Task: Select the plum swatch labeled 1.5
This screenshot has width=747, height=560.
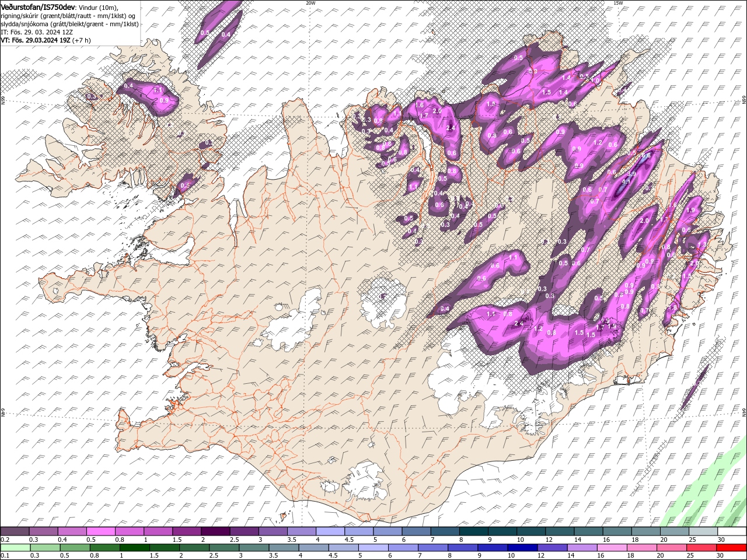Action: pos(187,531)
